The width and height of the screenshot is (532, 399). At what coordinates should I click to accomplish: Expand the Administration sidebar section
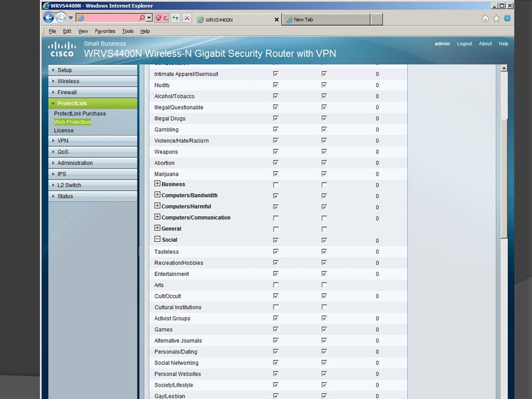tap(93, 163)
